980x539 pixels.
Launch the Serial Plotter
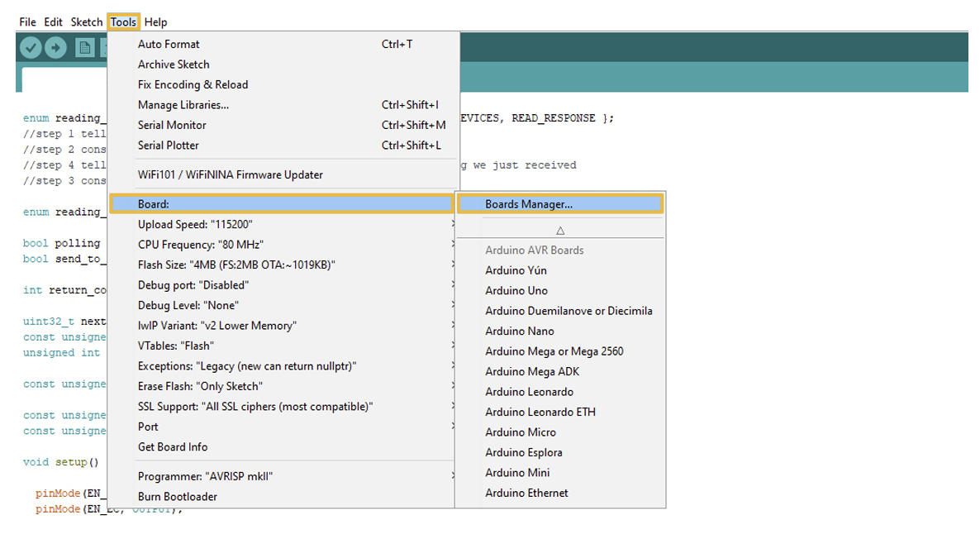283,145
